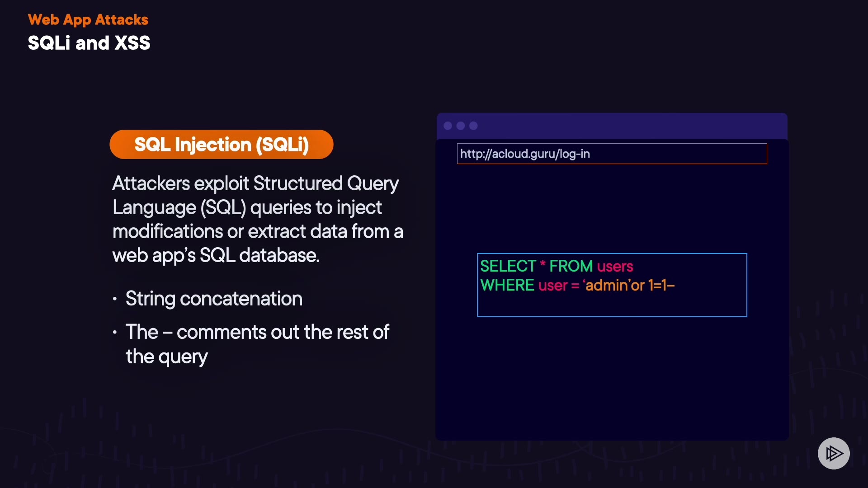Click the String concatenation bullet point
The image size is (868, 488).
pyautogui.click(x=213, y=299)
